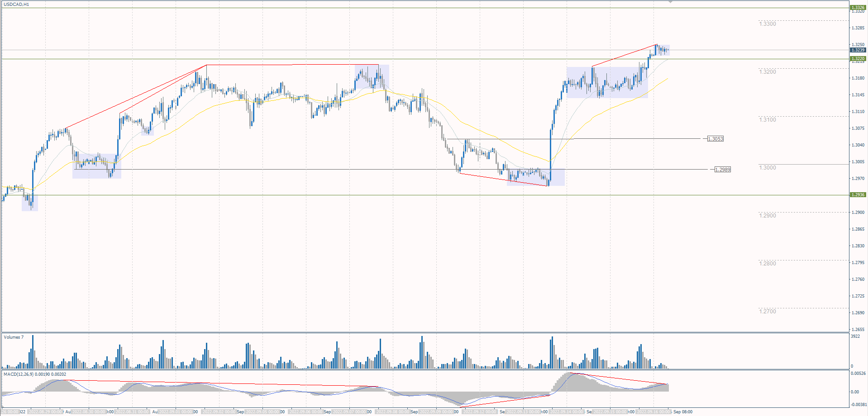Click the 2022.09.01 00:00 time label

tap(176, 412)
